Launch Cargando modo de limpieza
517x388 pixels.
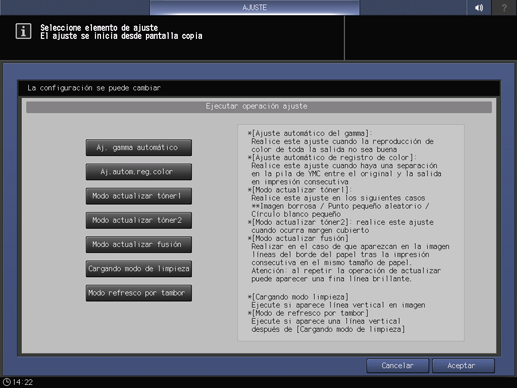tap(138, 269)
